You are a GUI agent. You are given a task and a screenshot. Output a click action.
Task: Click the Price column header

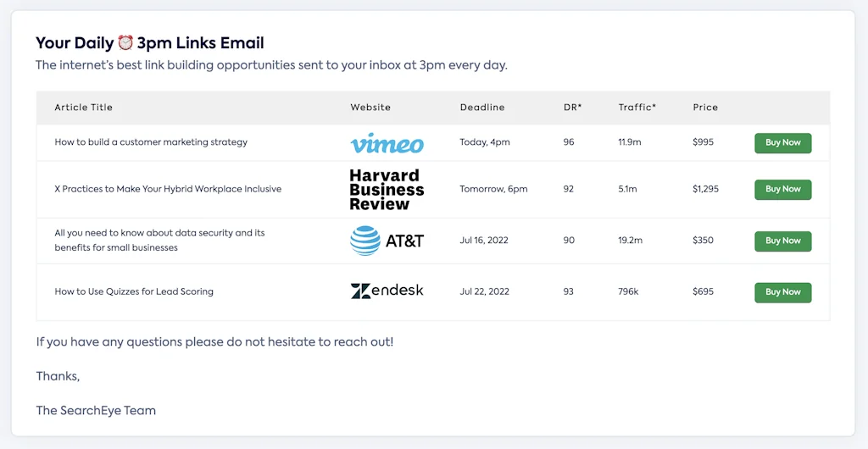tap(705, 108)
